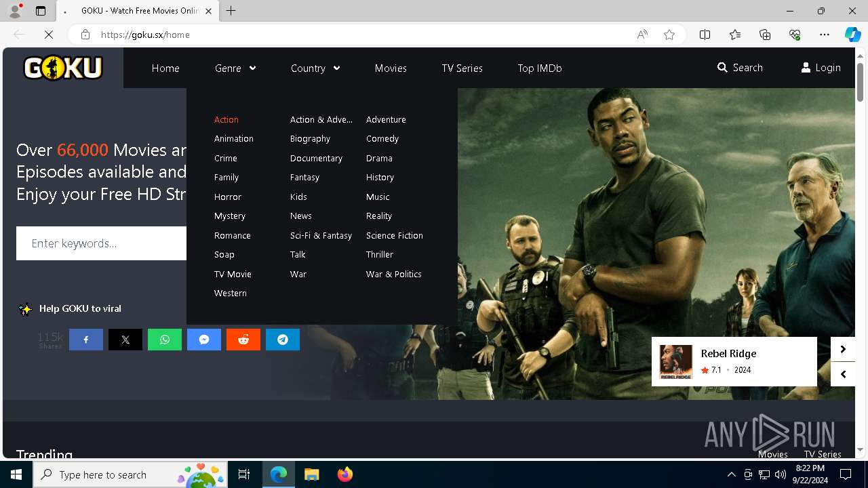868x488 pixels.
Task: Select Comedy genre
Action: pyautogui.click(x=382, y=138)
